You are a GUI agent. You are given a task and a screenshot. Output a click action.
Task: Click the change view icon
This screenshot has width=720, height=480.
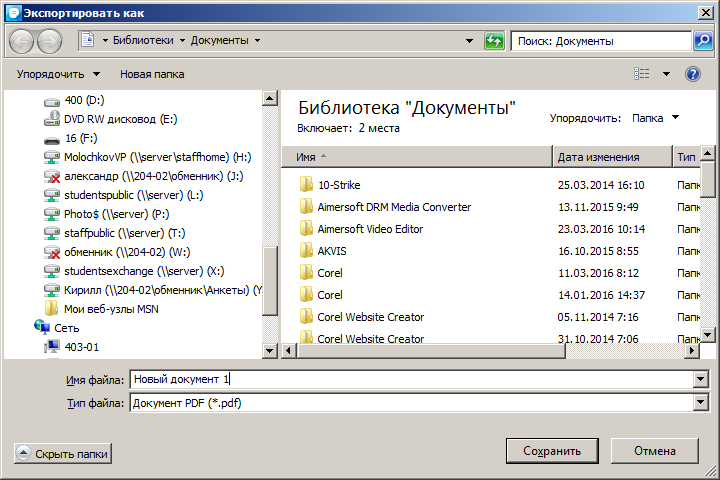[x=642, y=74]
